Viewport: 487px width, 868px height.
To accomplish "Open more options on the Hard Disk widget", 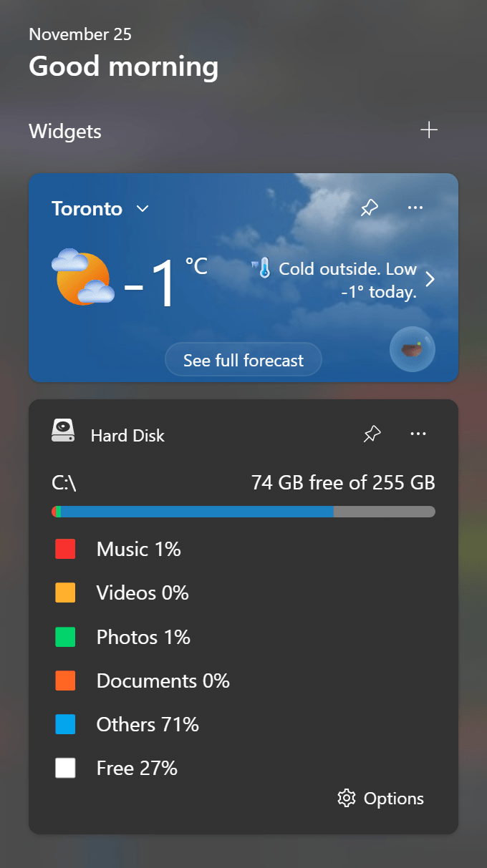I will (x=418, y=434).
